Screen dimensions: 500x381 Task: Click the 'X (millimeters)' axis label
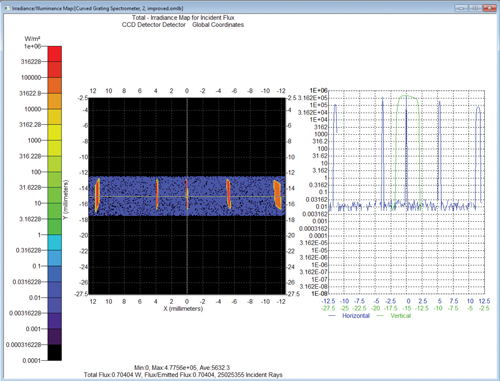pos(183,309)
